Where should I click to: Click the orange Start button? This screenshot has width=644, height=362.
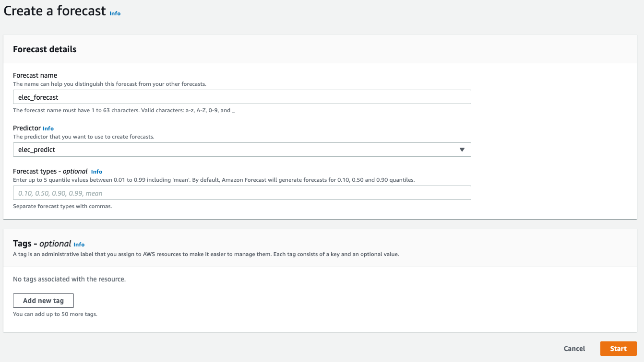pos(618,349)
